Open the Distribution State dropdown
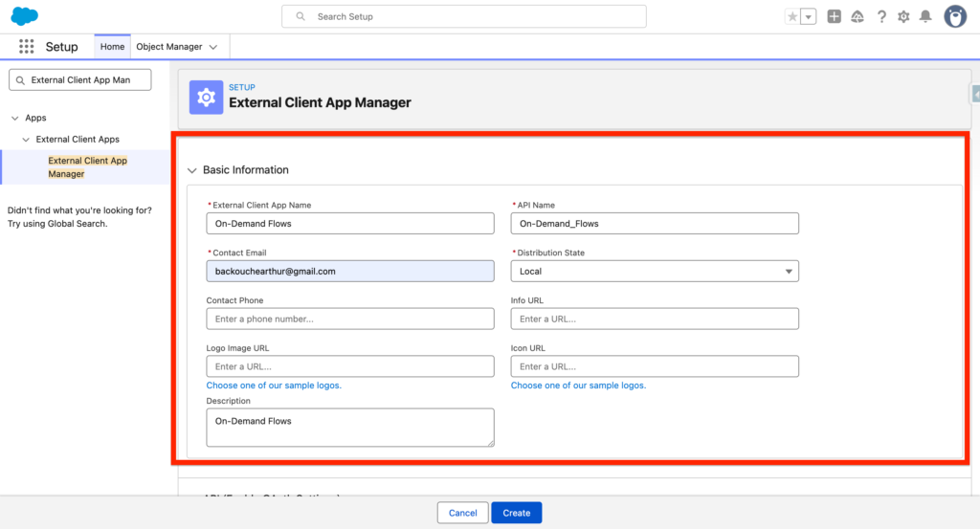980x529 pixels. click(x=655, y=272)
